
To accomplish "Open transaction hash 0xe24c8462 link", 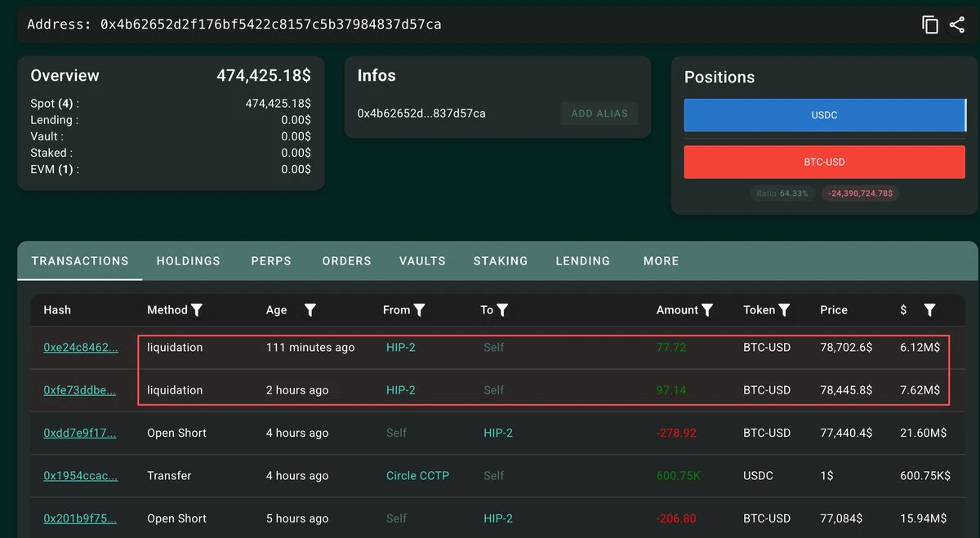I will click(81, 348).
